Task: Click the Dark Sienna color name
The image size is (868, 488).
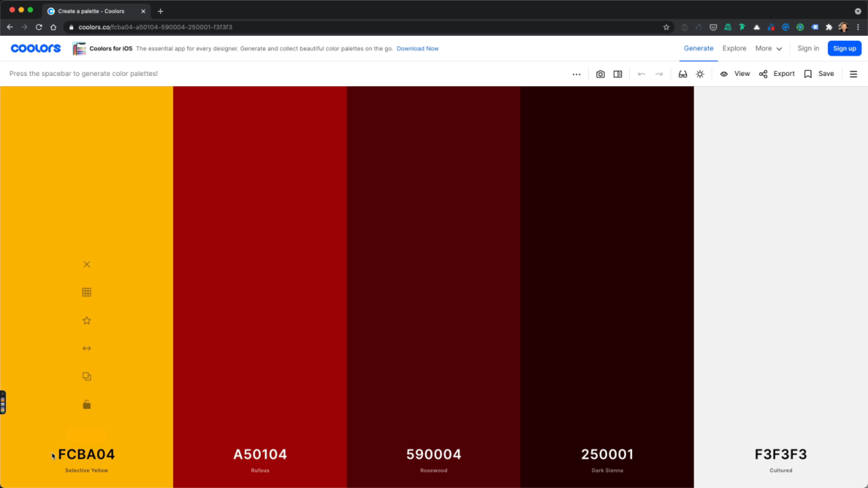Action: pyautogui.click(x=608, y=470)
